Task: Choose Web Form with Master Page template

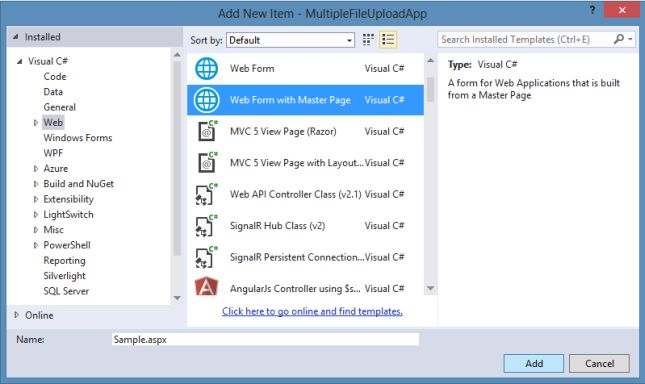Action: [x=305, y=100]
